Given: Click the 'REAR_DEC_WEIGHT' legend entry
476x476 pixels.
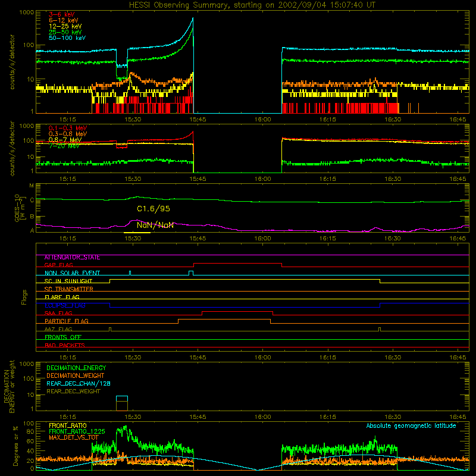Looking at the screenshot, I should point(73,392).
